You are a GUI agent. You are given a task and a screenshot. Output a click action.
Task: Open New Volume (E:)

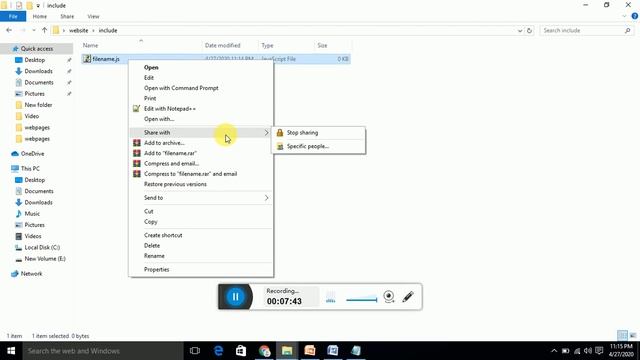coord(44,259)
